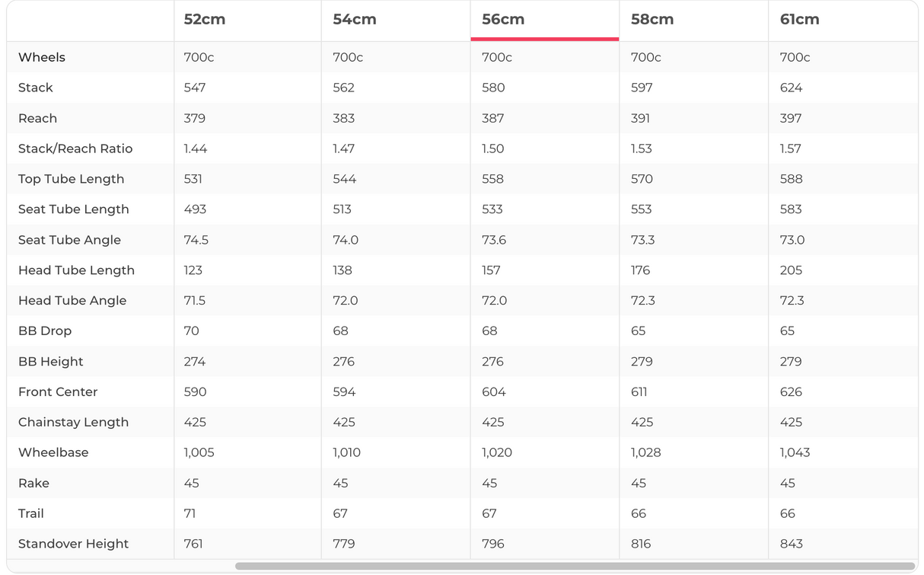Click the horizontal scrollbar below the table
The width and height of the screenshot is (924, 575).
coord(575,567)
